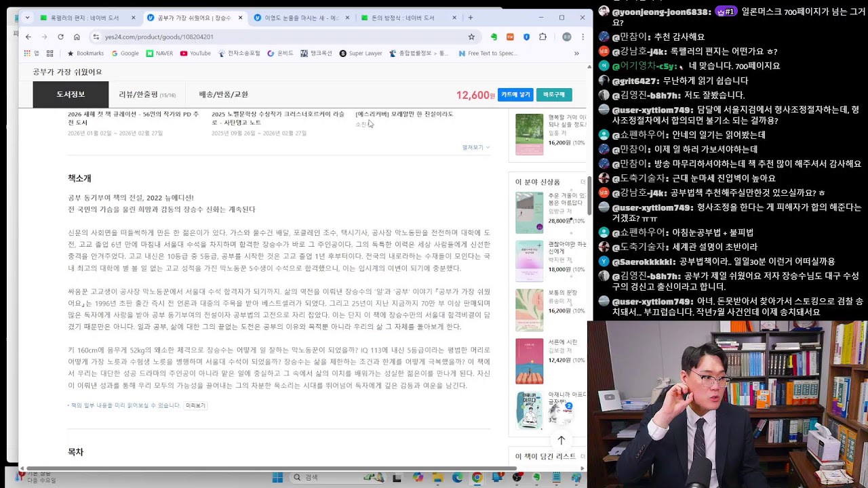Screen dimensions: 868x488
Task: Reload the yes24 page
Action: coord(60,37)
